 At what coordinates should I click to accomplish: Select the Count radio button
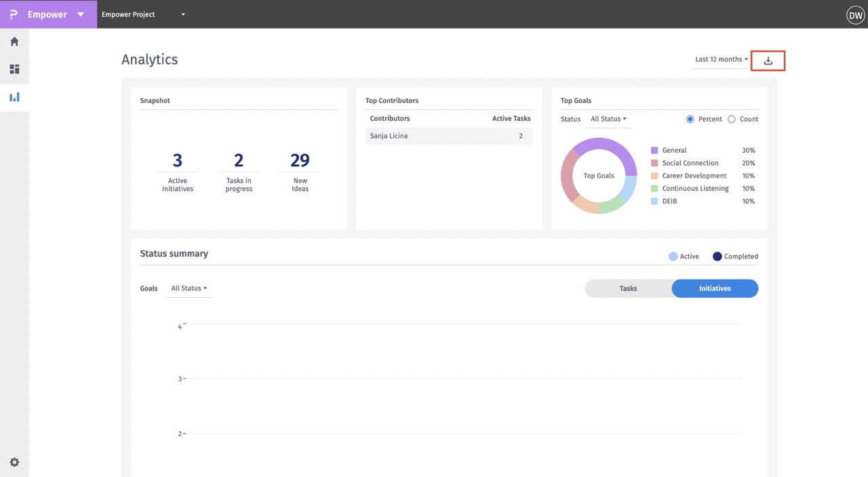coord(731,119)
